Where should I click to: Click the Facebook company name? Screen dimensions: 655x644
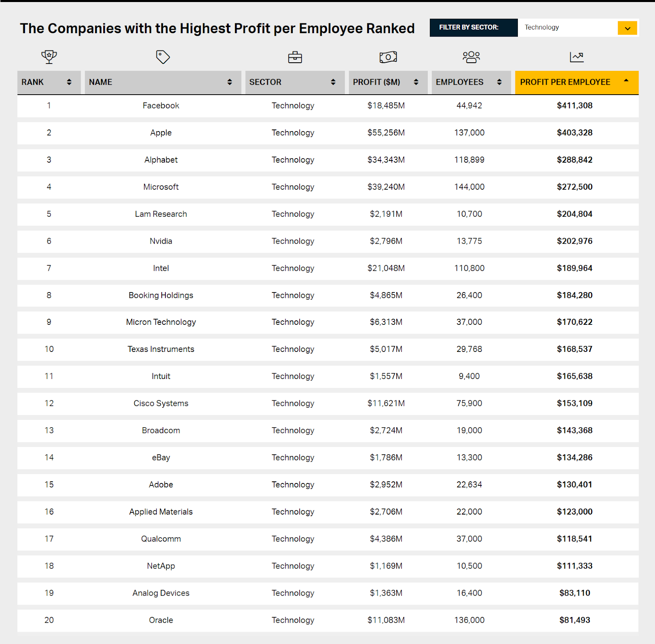tap(161, 106)
